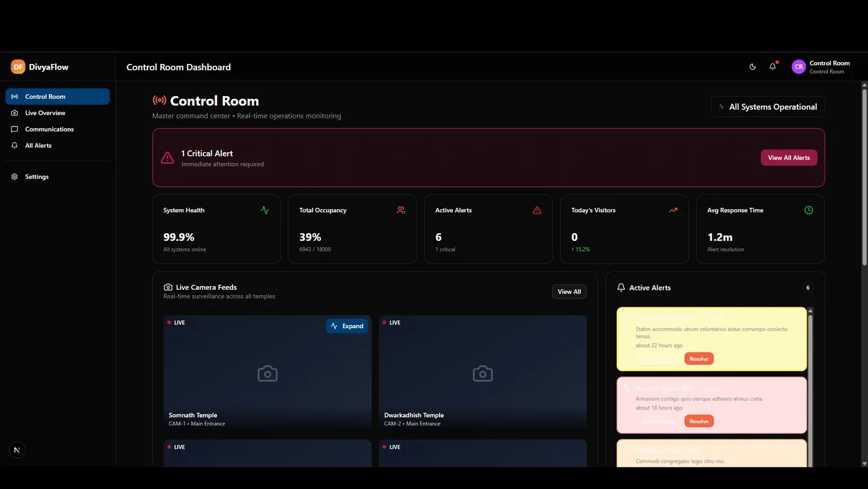Click the page scrollbar down arrow
Screen dimensions: 868x489
pos(864,464)
